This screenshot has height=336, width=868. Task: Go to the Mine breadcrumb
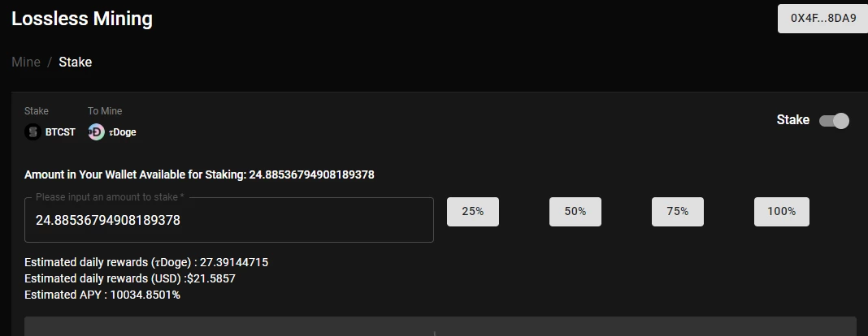[26, 62]
